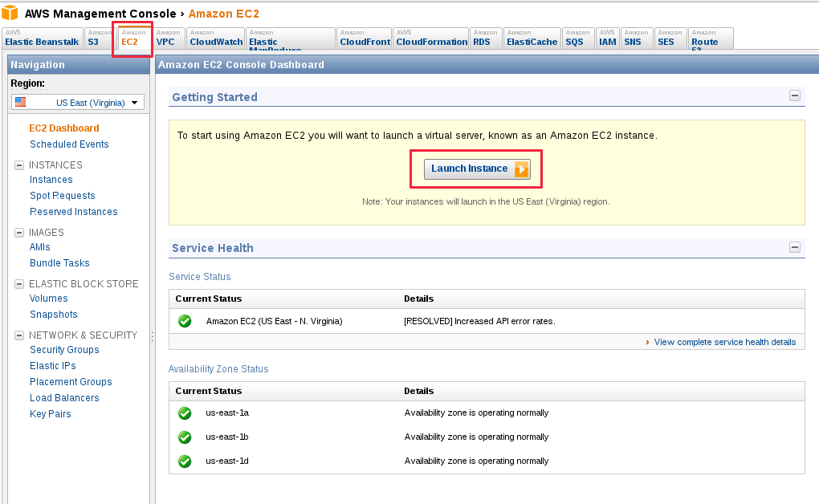Click the Availability Zone Status heading
Viewport: 819px width, 504px height.
tap(218, 369)
